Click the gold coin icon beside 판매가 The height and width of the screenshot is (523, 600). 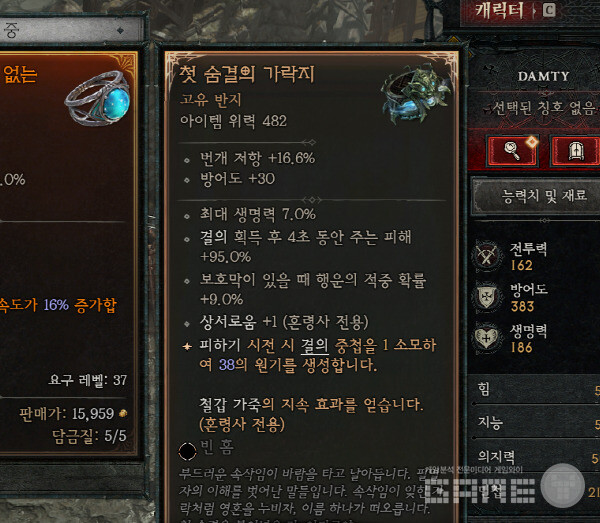coord(123,413)
